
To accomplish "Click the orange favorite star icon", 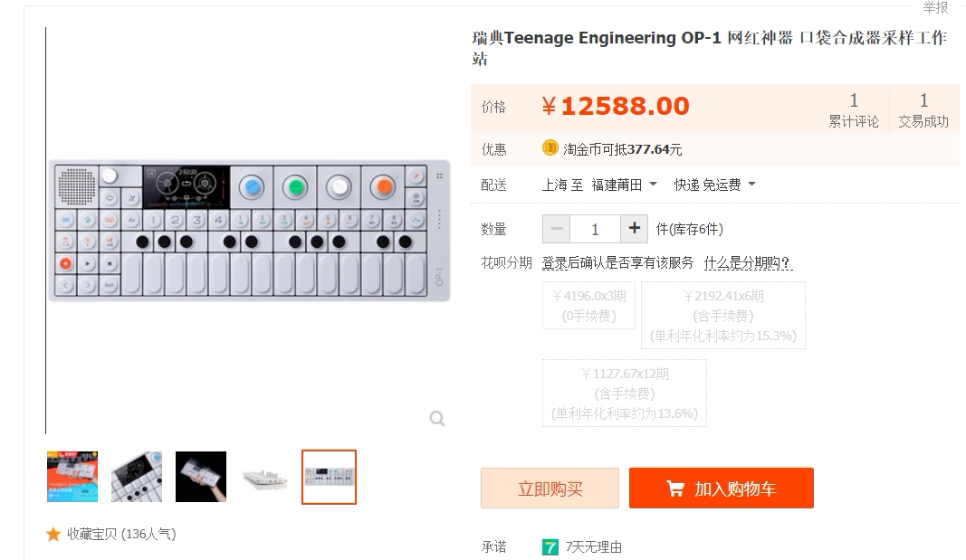I will [53, 534].
